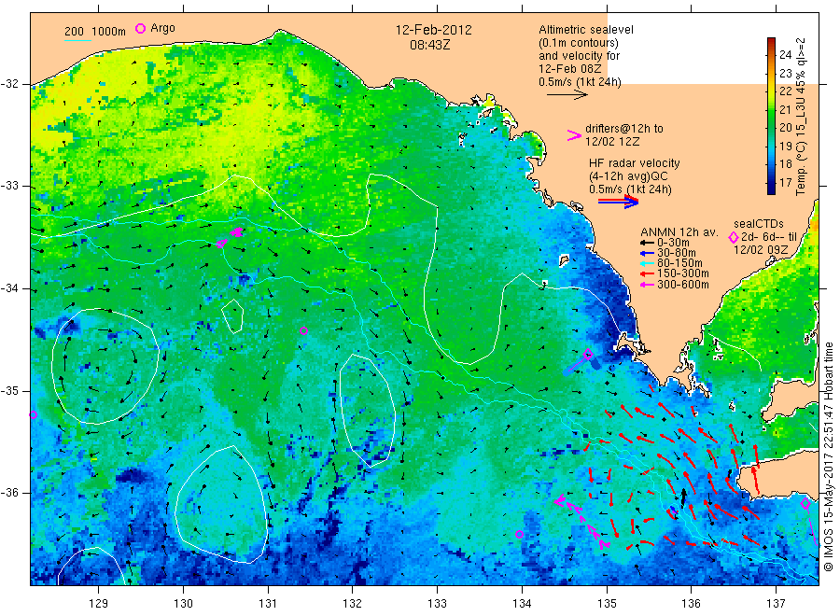Click the '0-30m' depth label

(x=673, y=243)
